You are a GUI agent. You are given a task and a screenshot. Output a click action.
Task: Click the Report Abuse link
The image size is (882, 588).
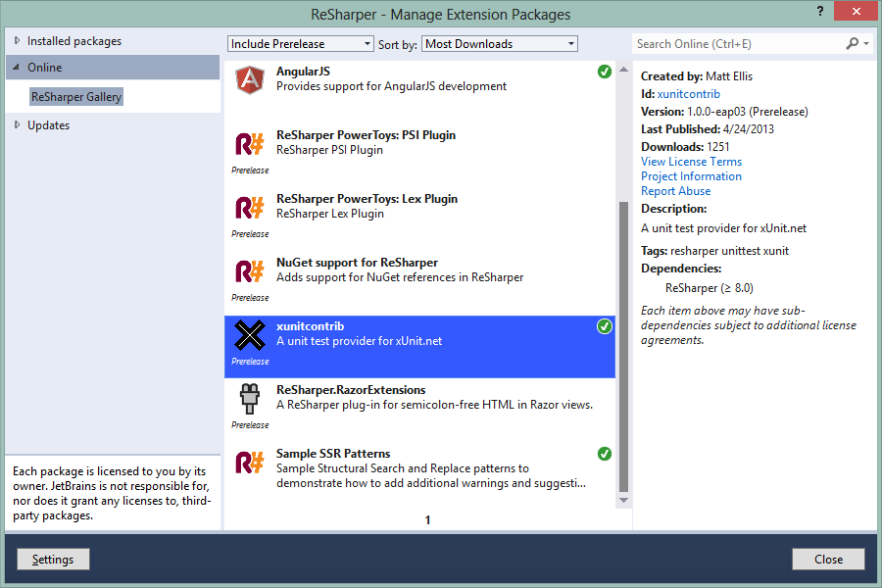[675, 191]
